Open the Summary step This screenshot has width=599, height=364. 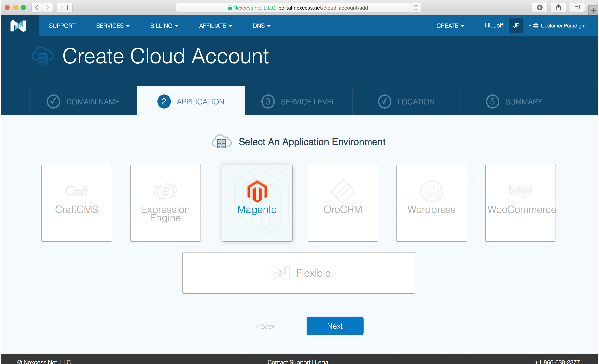coord(514,101)
